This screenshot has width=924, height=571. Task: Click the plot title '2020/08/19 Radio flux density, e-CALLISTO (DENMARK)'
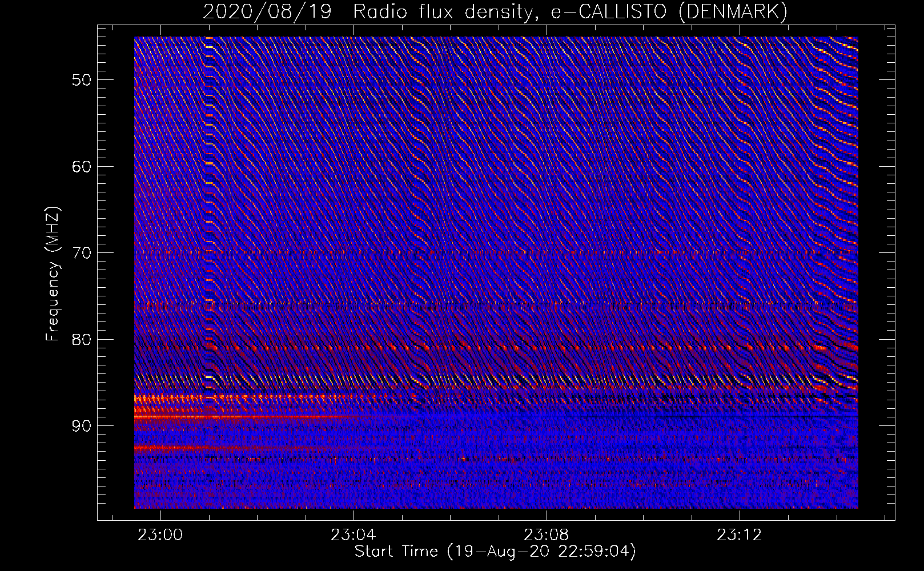[x=495, y=11]
